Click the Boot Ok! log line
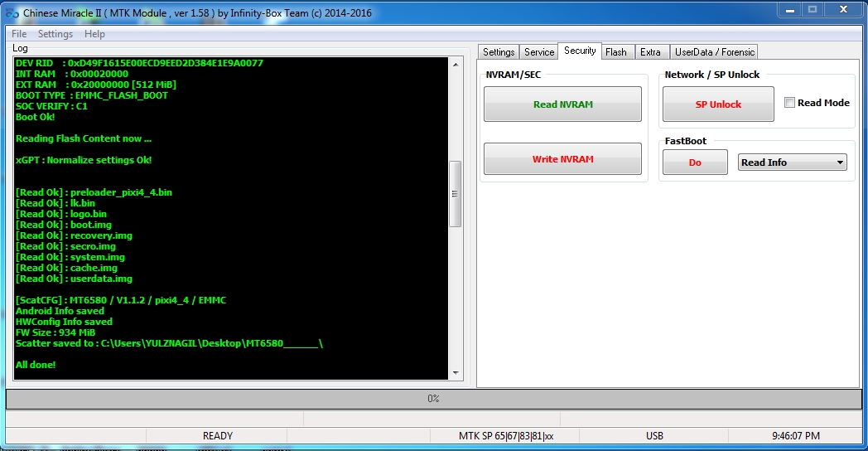868x451 pixels. [x=36, y=117]
